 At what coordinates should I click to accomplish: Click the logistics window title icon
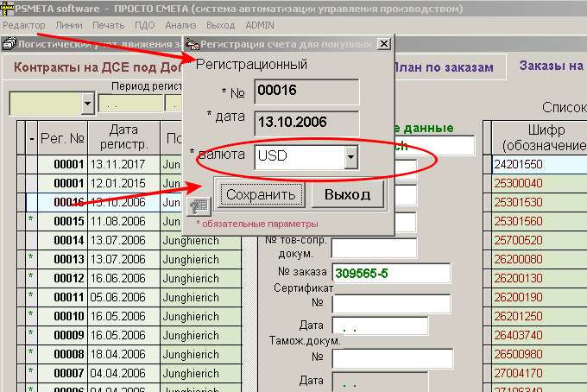(9, 43)
